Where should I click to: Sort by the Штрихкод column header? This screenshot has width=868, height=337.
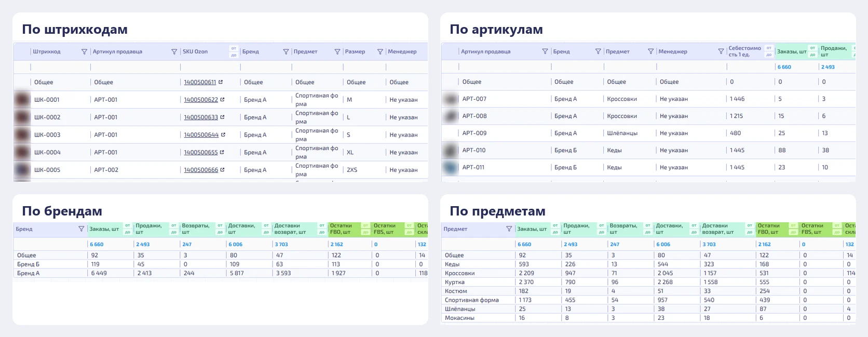47,52
